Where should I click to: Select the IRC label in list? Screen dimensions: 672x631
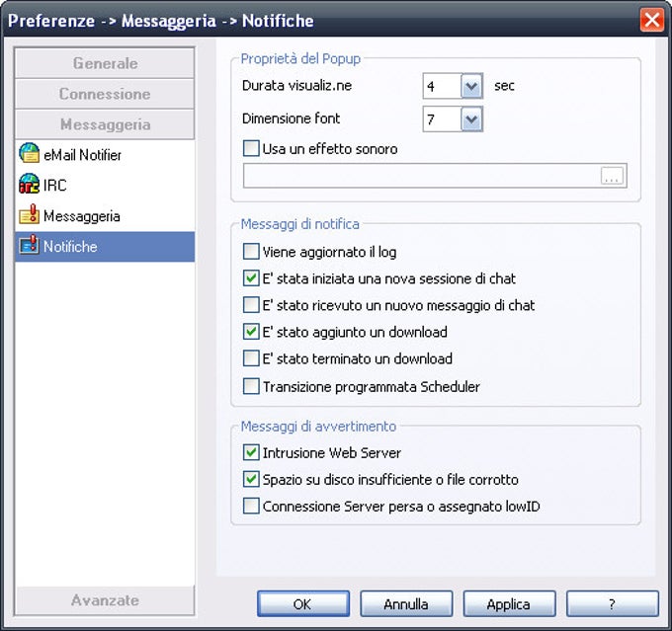[55, 185]
